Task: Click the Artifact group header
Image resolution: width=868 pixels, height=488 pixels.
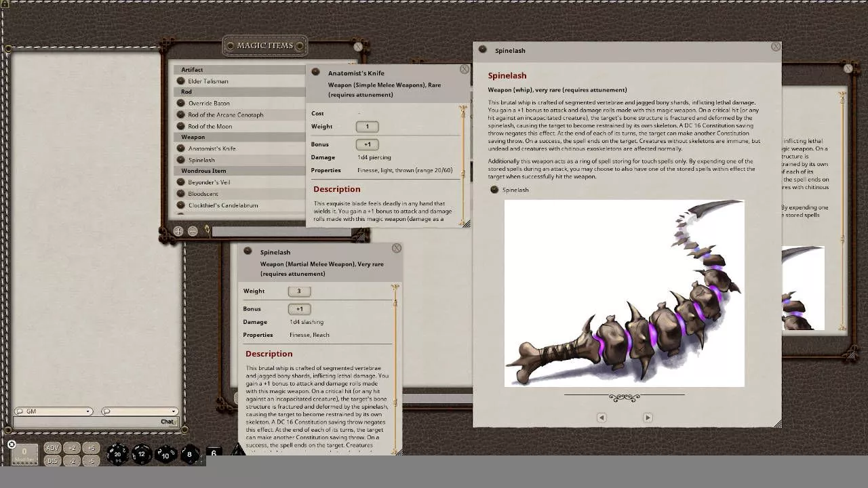Action: pos(240,70)
